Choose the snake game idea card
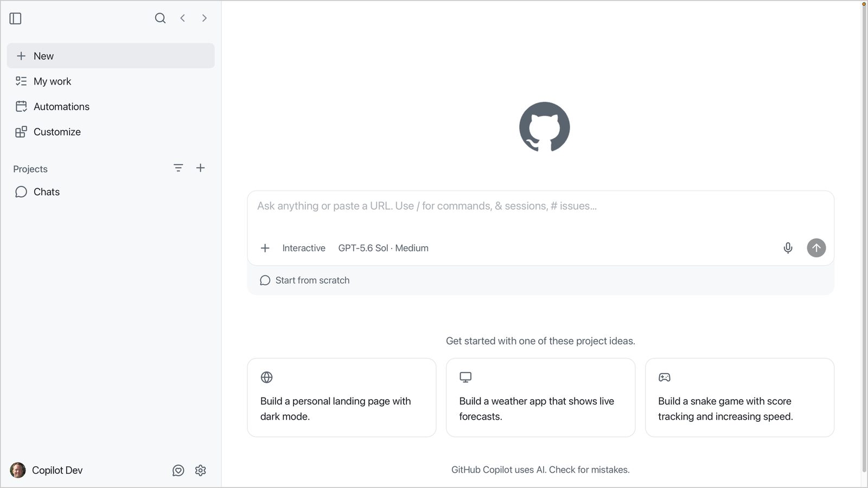The width and height of the screenshot is (868, 488). 739,397
